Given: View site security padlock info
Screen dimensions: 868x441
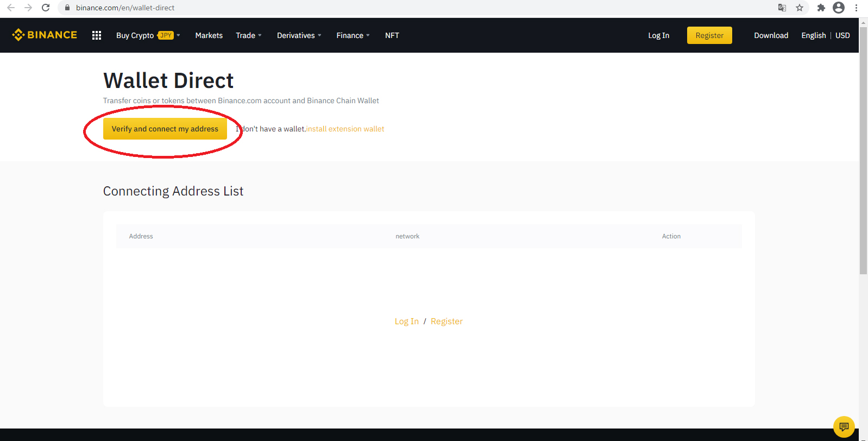Looking at the screenshot, I should tap(67, 8).
